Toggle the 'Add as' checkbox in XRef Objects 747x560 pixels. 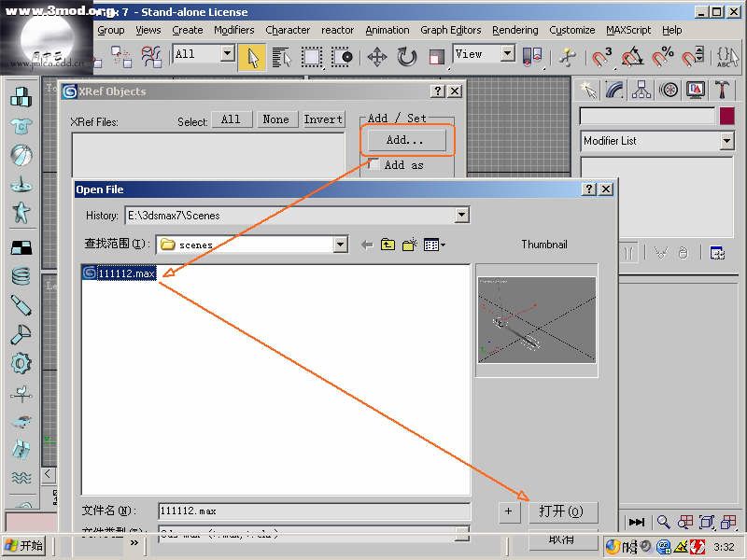(373, 164)
